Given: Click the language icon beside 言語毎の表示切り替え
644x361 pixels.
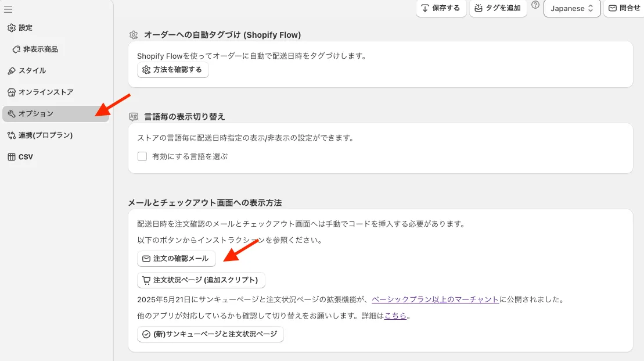Looking at the screenshot, I should [134, 117].
